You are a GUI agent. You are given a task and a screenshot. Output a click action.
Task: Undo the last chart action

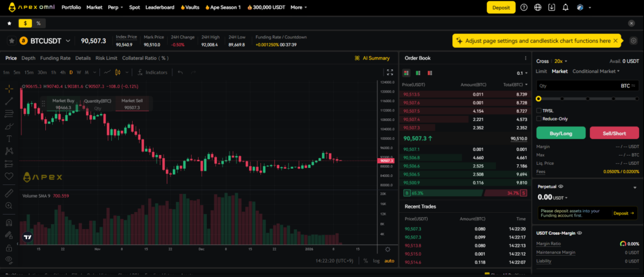[x=180, y=72]
